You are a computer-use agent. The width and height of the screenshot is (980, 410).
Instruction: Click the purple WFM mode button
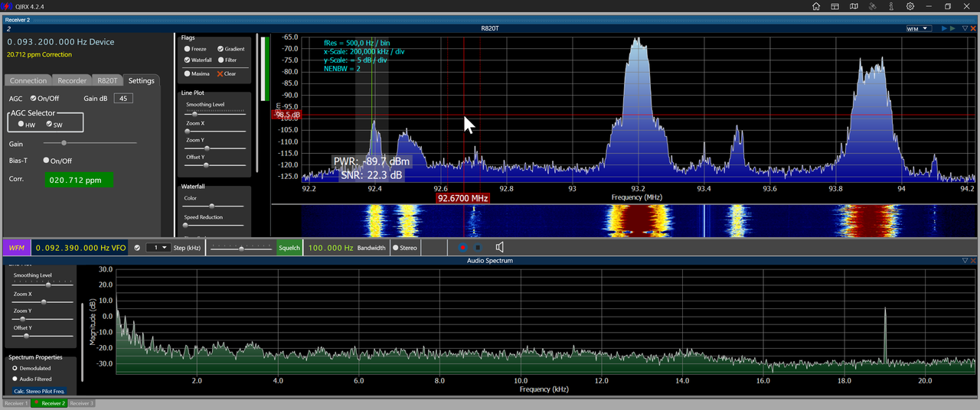click(x=15, y=248)
